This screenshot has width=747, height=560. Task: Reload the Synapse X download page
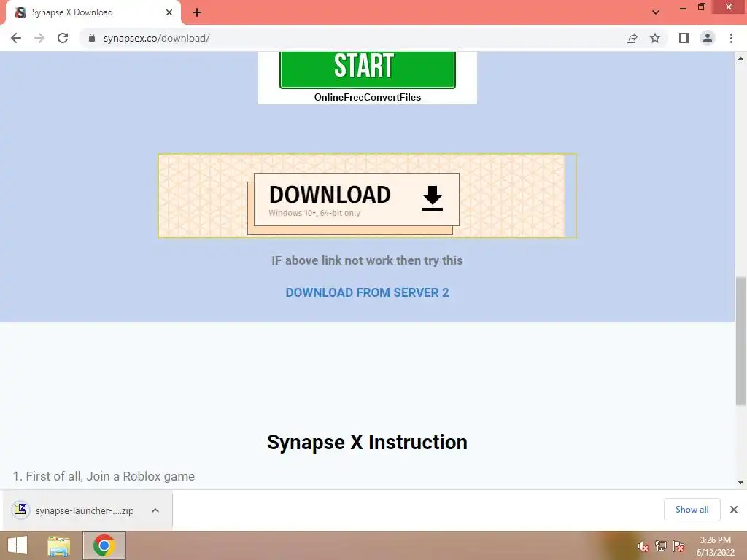(63, 38)
